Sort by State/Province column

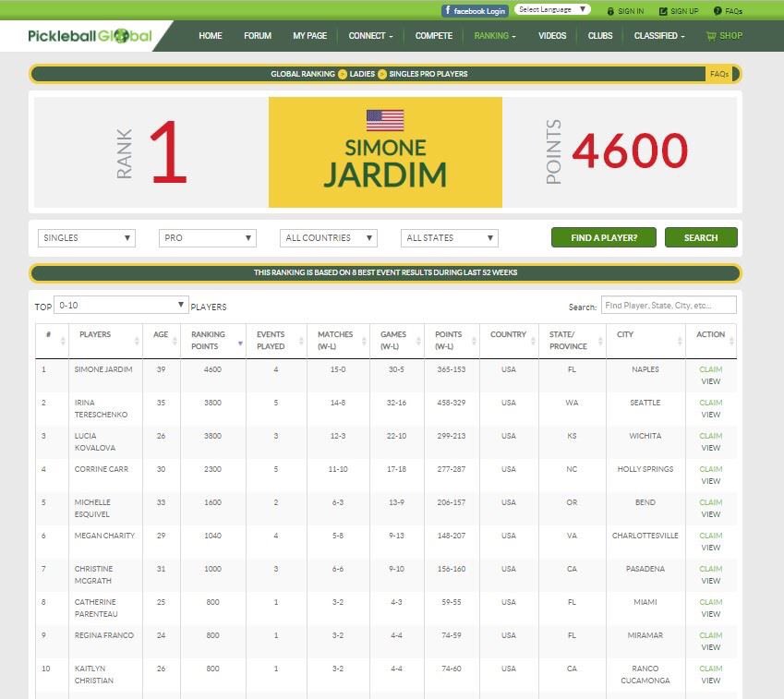tap(572, 341)
